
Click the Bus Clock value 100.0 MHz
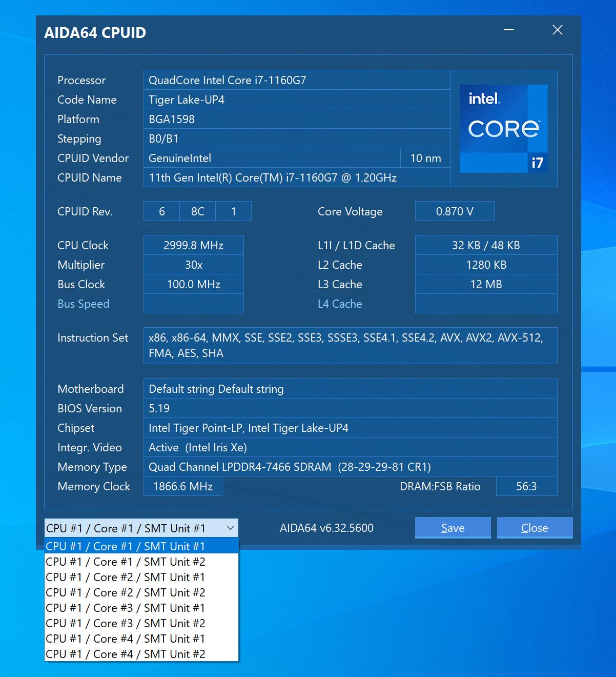point(194,284)
